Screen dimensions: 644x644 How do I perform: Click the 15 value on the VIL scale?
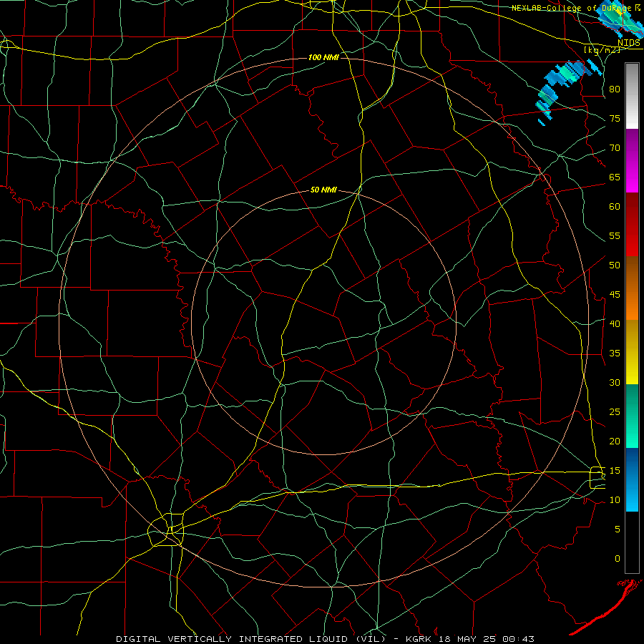point(615,471)
